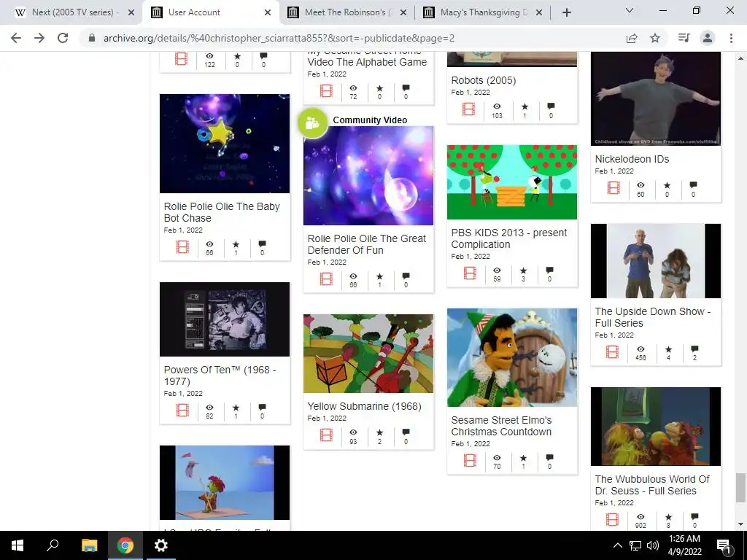Screen dimensions: 747x560
Task: Click favorites star under Yellow Submarine
Action: pyautogui.click(x=379, y=432)
